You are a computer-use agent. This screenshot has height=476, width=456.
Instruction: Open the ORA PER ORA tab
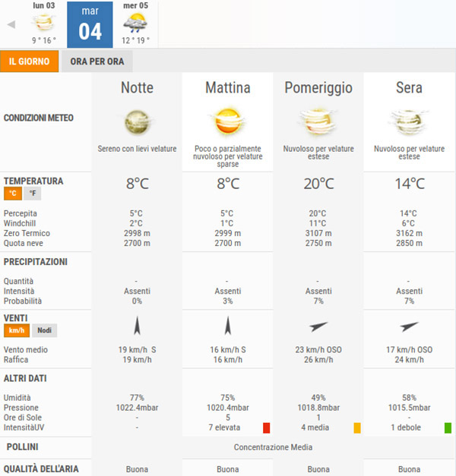(97, 61)
